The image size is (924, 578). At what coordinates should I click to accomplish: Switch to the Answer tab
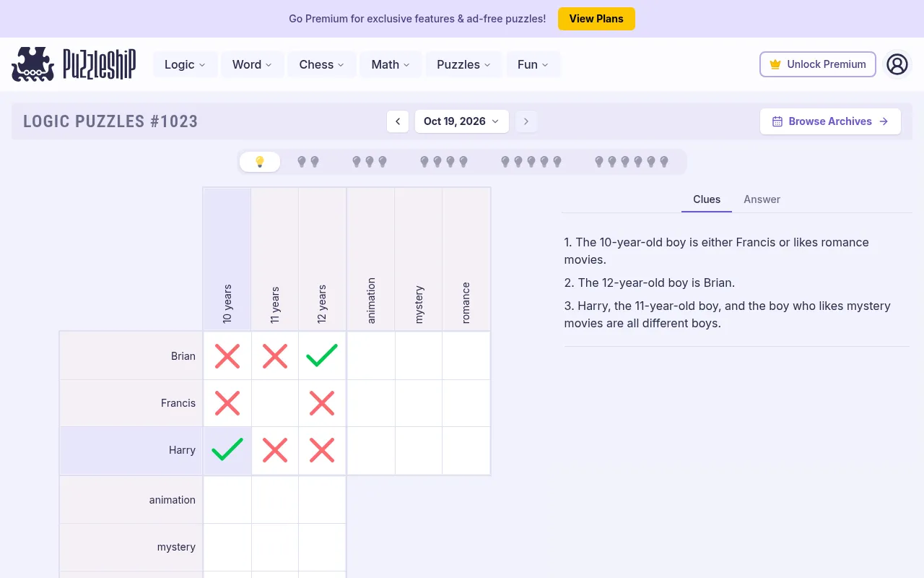tap(762, 199)
